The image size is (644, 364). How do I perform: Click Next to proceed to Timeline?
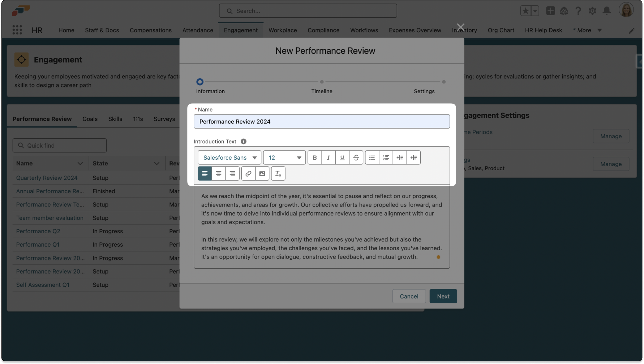click(x=443, y=296)
